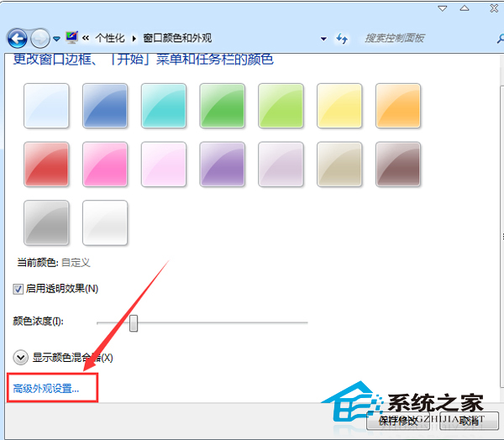Click the control panel monitor icon in address bar
504x440 pixels.
pyautogui.click(x=71, y=38)
